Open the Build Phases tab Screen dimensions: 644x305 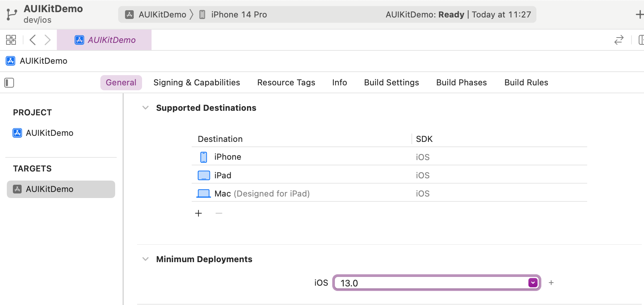click(x=461, y=83)
